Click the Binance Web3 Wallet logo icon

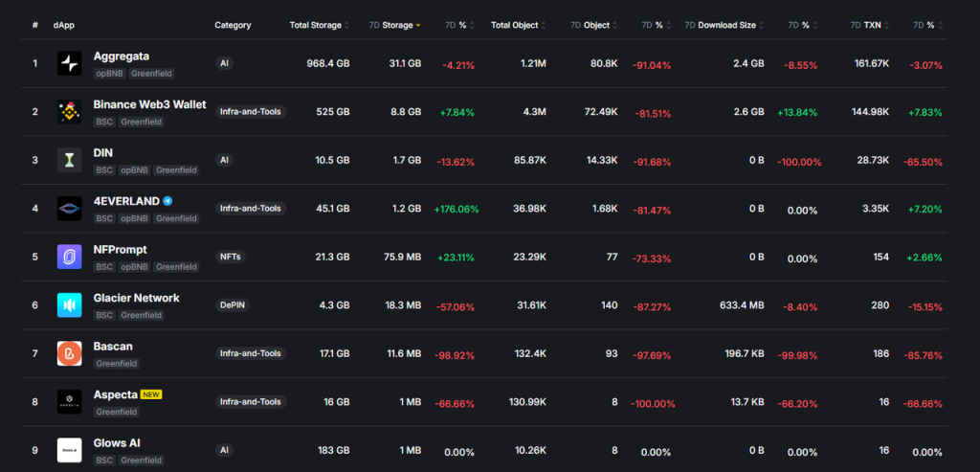pos(70,112)
